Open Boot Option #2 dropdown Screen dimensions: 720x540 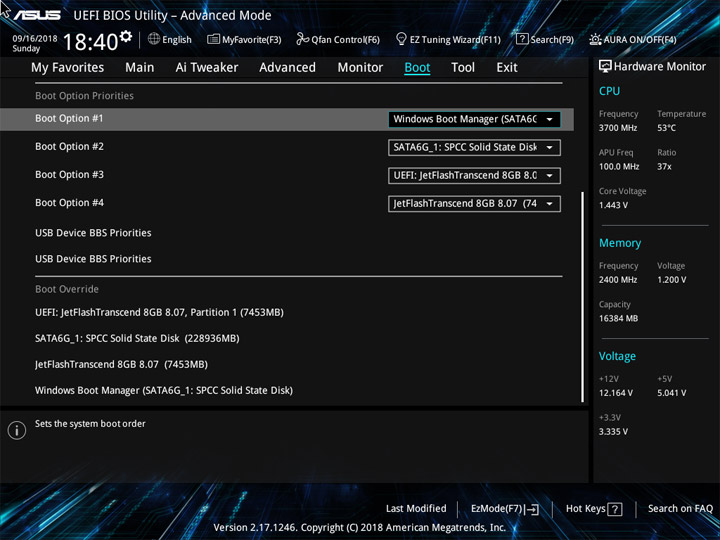[x=474, y=147]
